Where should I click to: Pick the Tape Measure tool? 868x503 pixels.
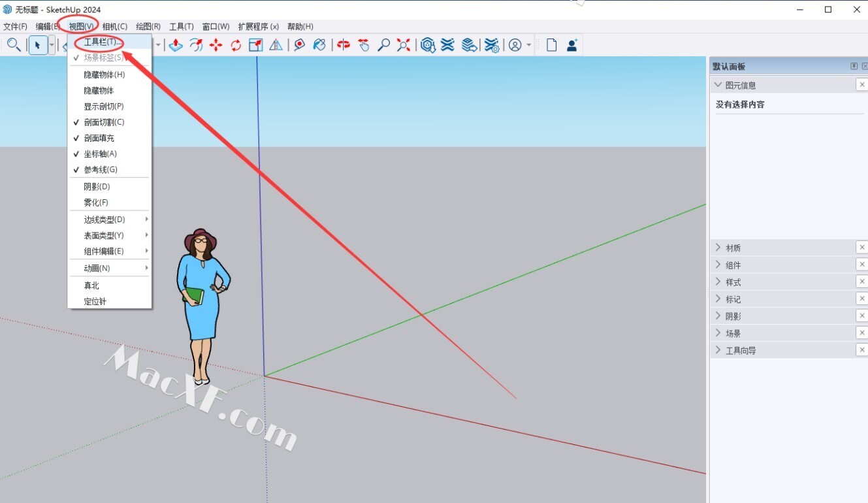tap(299, 45)
